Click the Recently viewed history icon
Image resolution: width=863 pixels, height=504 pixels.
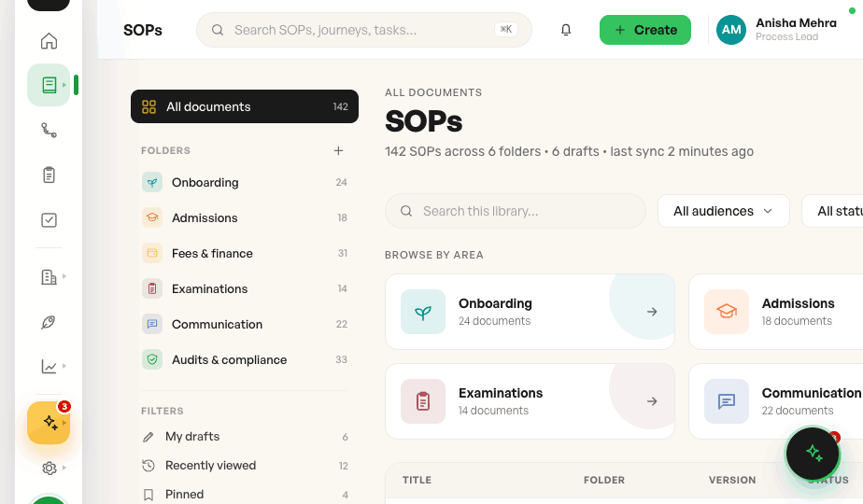click(x=149, y=466)
